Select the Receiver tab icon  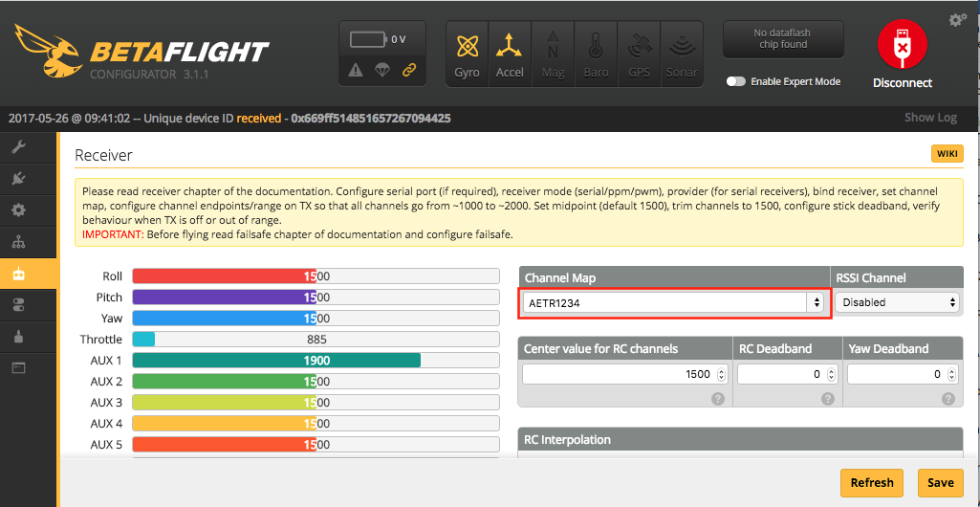(x=19, y=274)
